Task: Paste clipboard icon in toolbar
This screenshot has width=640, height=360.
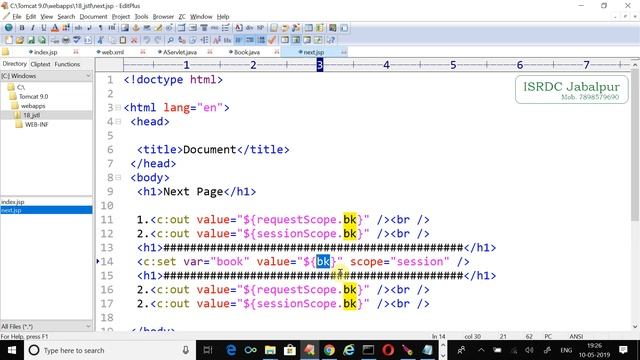Action: [x=122, y=40]
